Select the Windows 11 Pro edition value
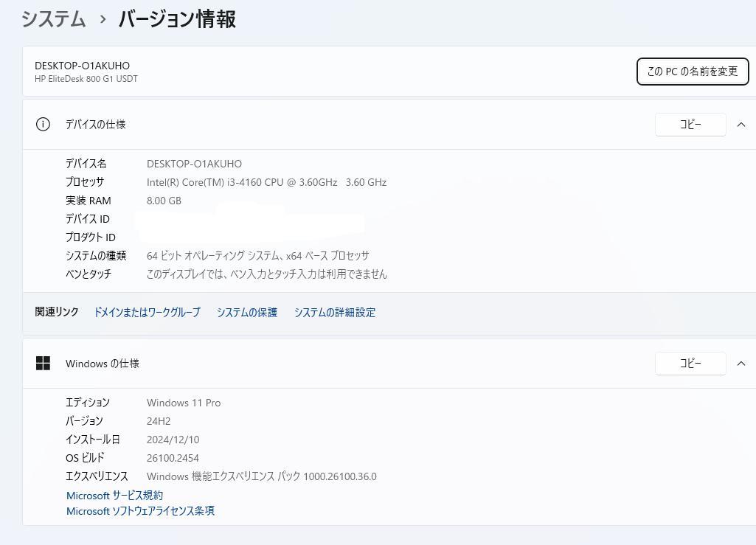Image resolution: width=756 pixels, height=545 pixels. [184, 403]
